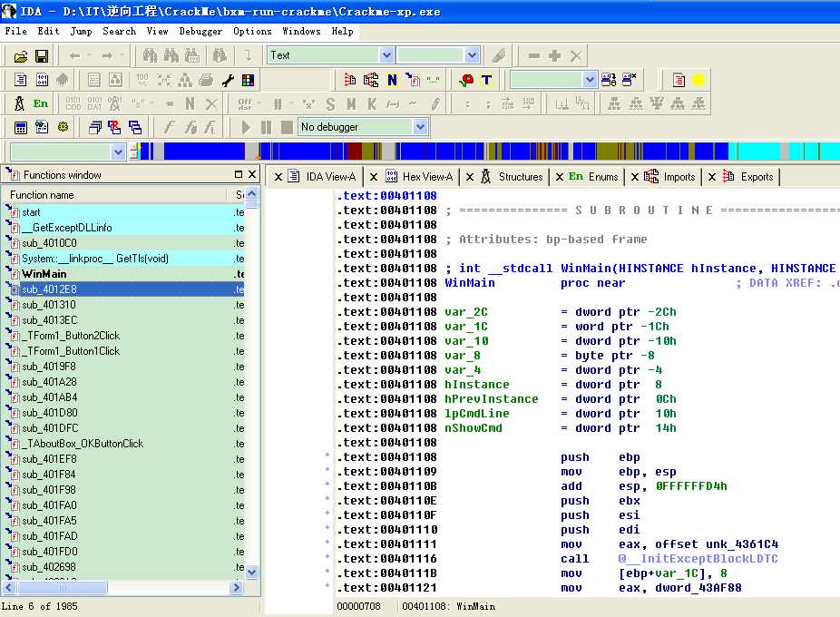The height and width of the screenshot is (617, 840).
Task: Click the cascade windows icon
Action: pos(95,127)
